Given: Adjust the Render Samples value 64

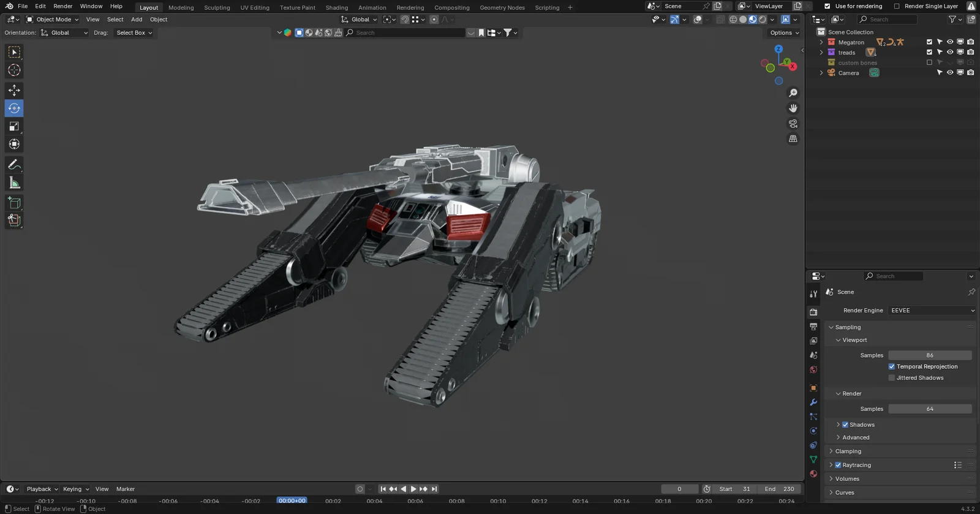Looking at the screenshot, I should 930,409.
